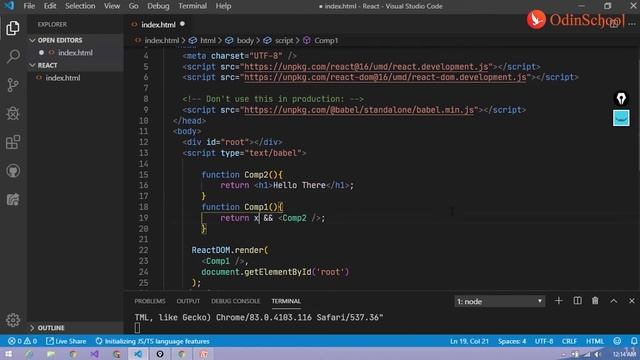Viewport: 640px width, 360px height.
Task: Click the feedback smiley icon in status bar
Action: coord(617,341)
